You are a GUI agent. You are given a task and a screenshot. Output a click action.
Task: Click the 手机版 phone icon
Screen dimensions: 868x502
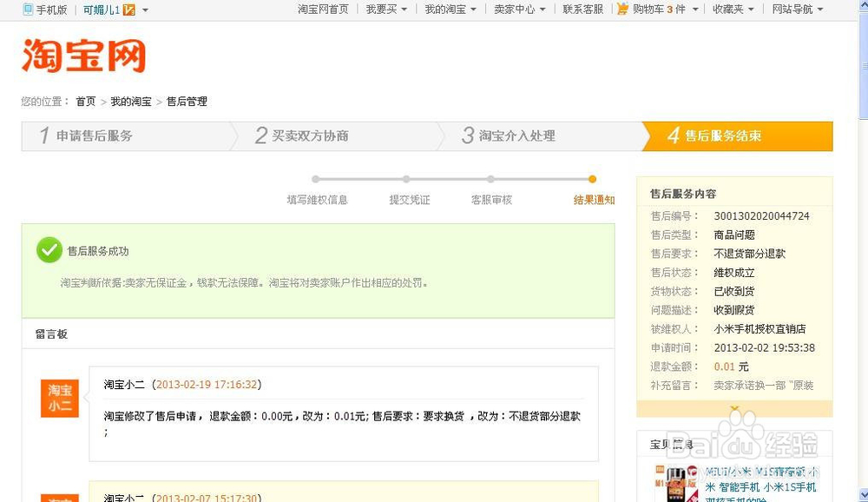[x=28, y=10]
